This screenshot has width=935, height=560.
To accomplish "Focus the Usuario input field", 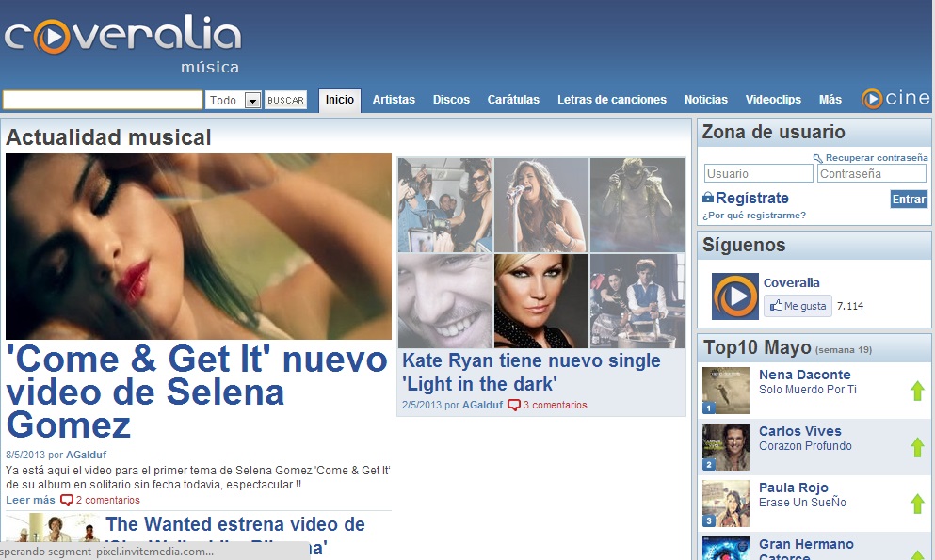I will point(758,174).
